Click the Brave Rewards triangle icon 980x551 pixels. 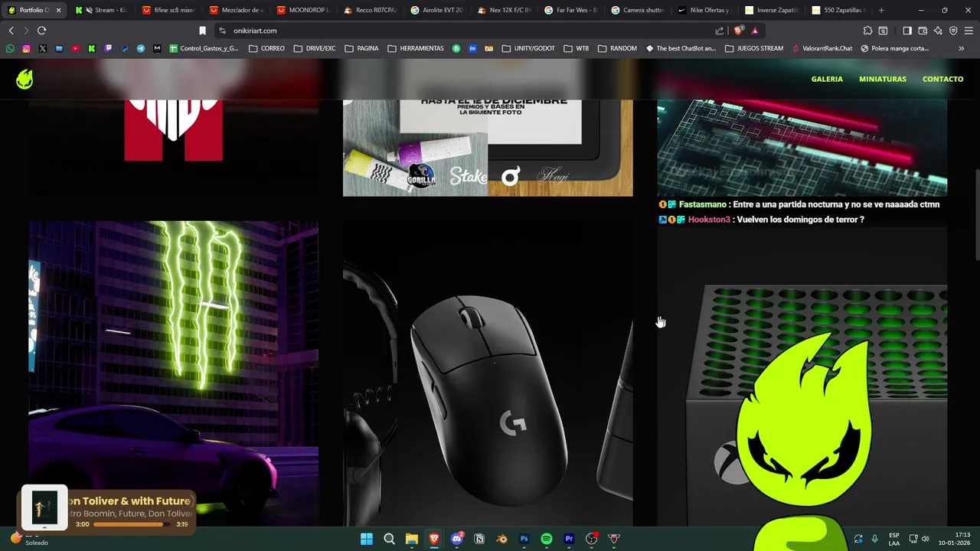pyautogui.click(x=755, y=31)
